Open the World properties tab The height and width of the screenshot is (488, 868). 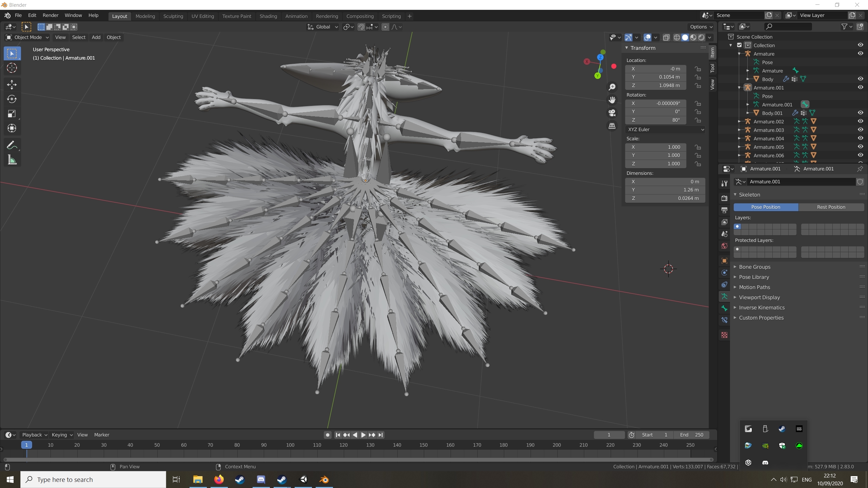coord(724,246)
